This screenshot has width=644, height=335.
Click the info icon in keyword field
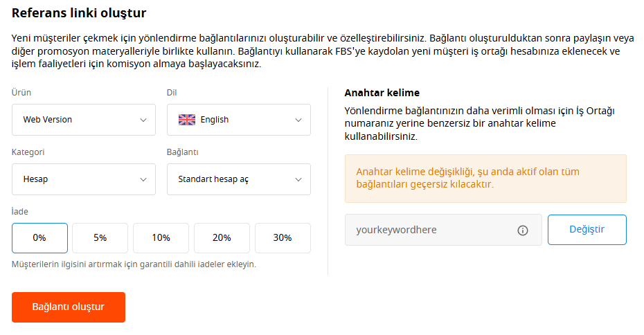pyautogui.click(x=522, y=230)
